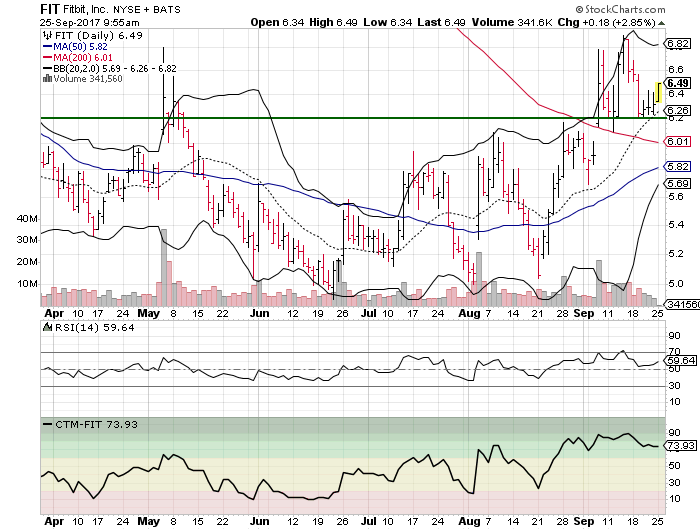Click the red MA(200) line swatch in the legend
Screen dimensions: 700x530
coord(47,58)
